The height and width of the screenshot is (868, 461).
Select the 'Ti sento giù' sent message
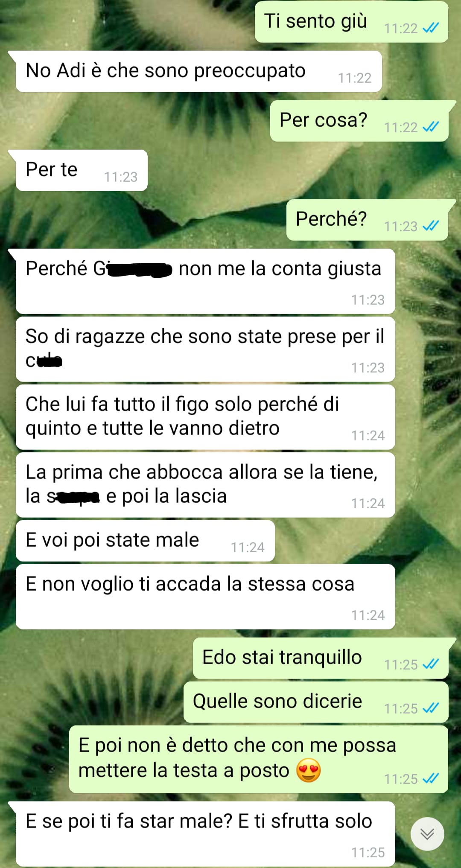click(x=351, y=22)
